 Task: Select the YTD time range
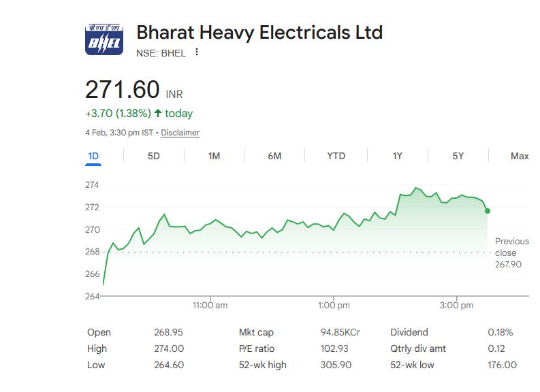click(336, 156)
